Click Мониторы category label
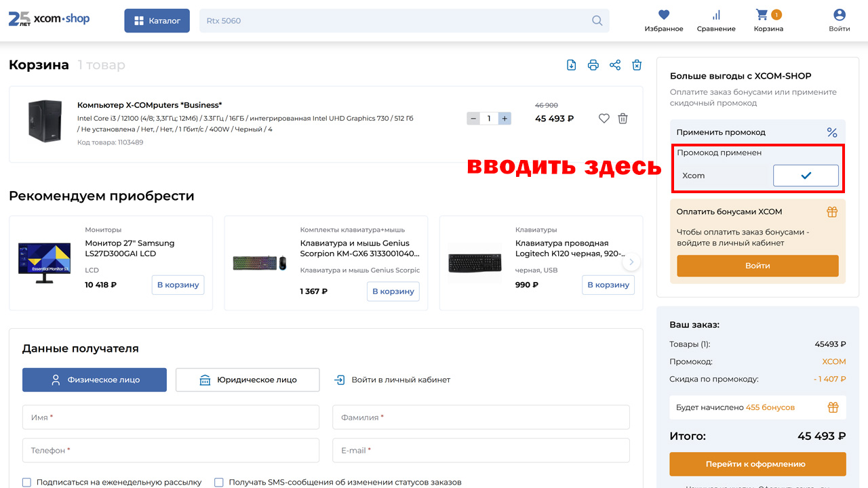 [x=103, y=230]
